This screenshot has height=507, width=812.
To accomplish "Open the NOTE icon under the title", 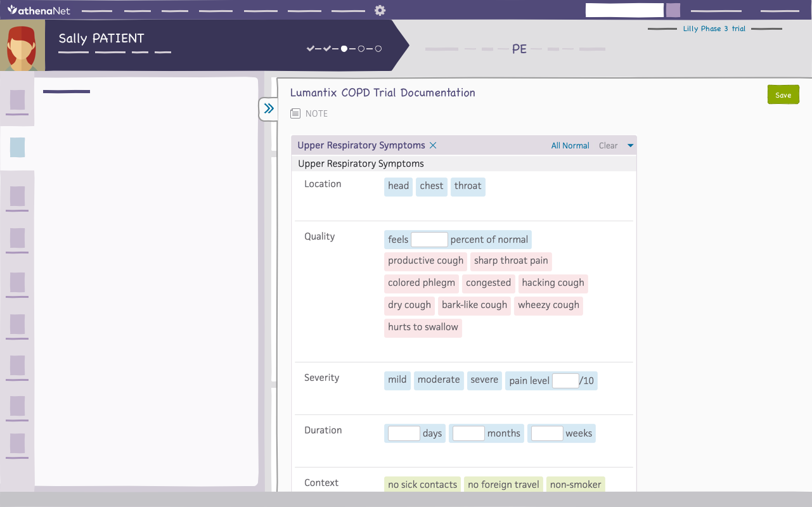I will point(295,113).
